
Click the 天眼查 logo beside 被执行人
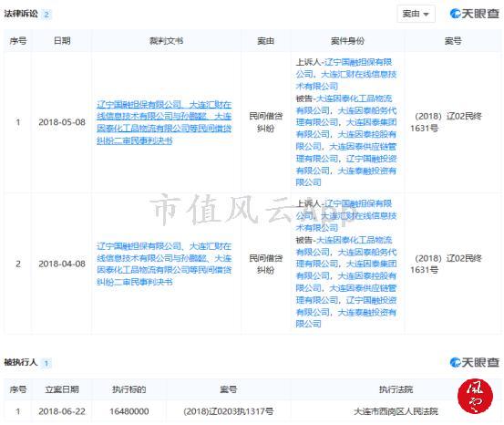475,362
